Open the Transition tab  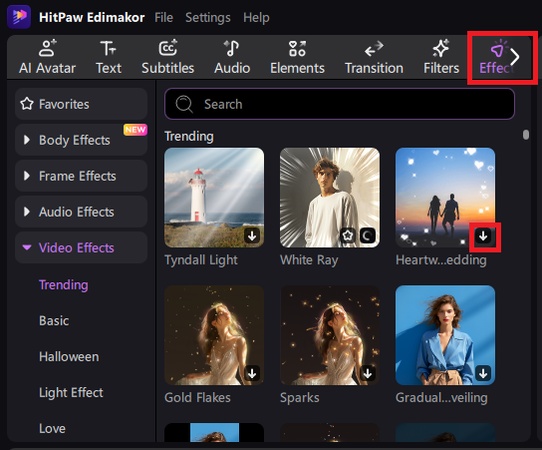pos(374,57)
